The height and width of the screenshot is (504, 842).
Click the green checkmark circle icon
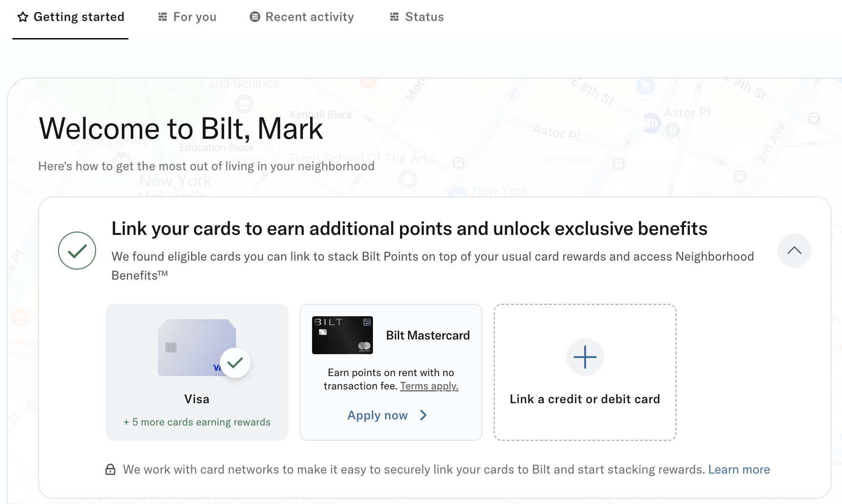tap(77, 251)
